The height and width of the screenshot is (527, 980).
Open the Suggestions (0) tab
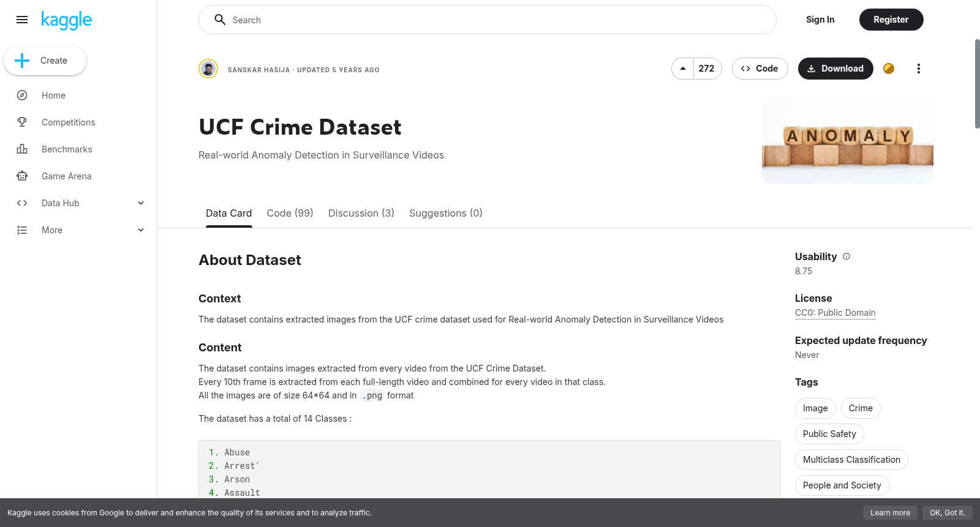tap(446, 213)
